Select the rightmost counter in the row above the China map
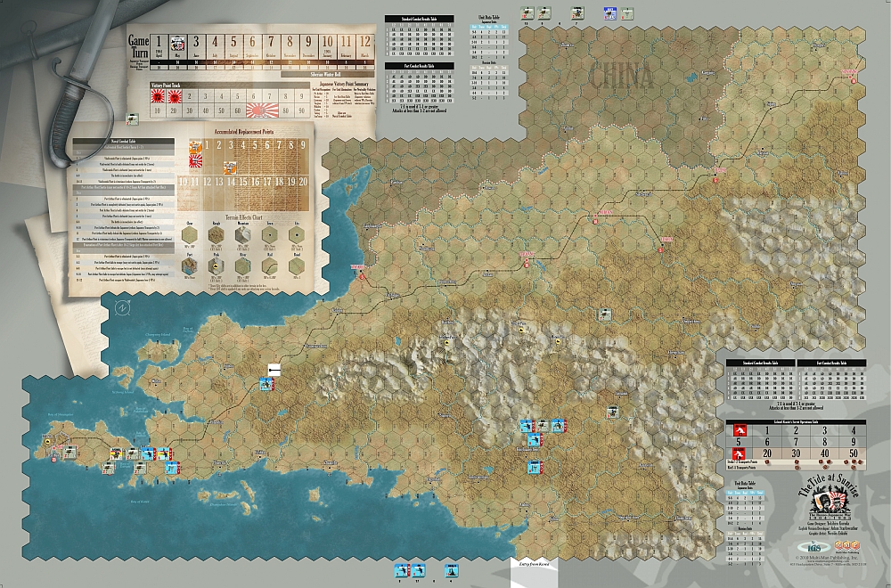This screenshot has height=588, width=891. pyautogui.click(x=626, y=13)
